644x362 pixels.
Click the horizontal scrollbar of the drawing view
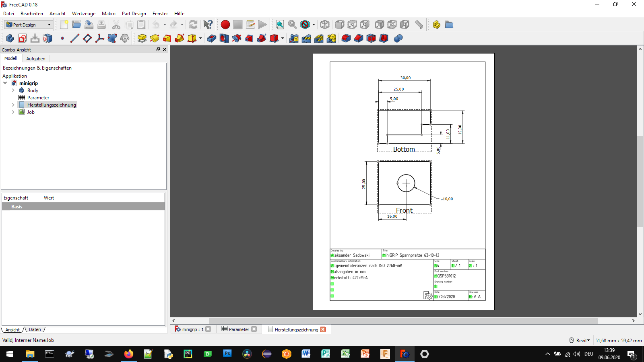click(402, 321)
